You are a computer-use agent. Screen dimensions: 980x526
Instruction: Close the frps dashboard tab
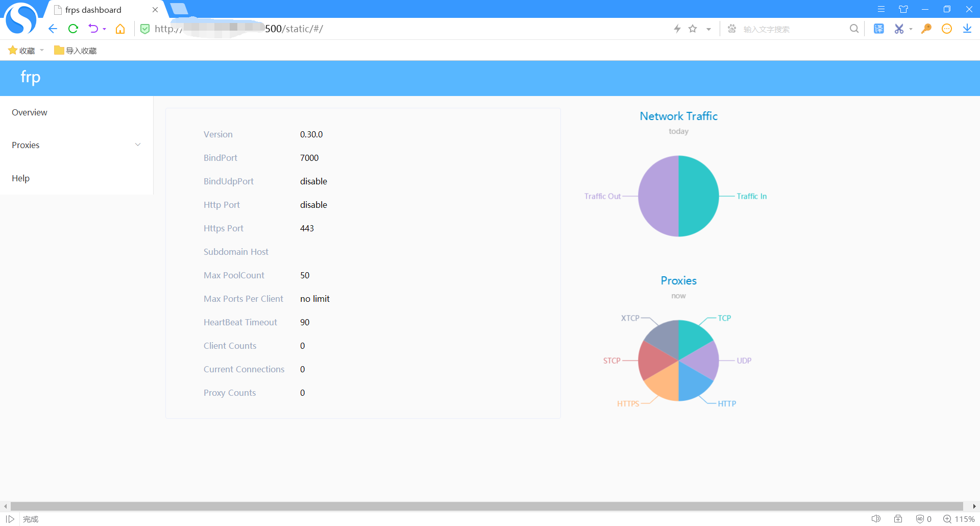155,10
